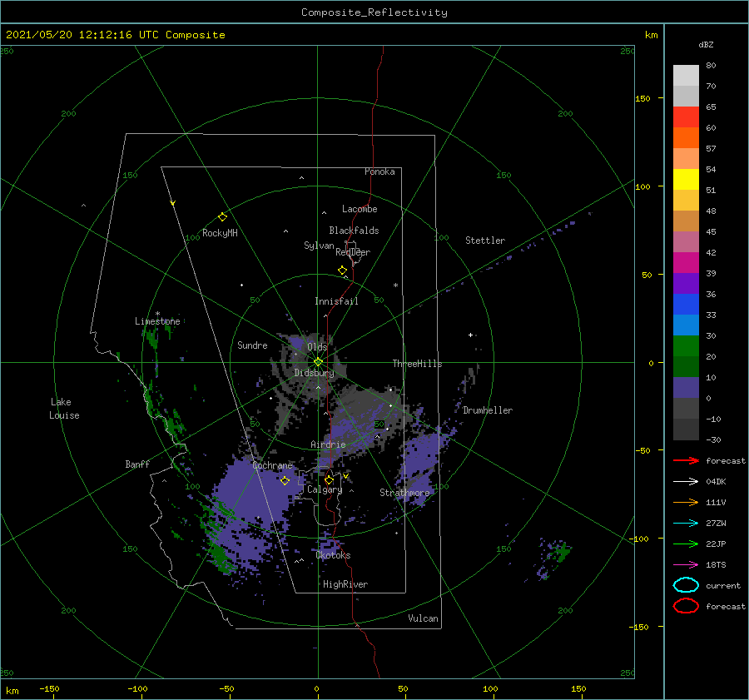Pick the yellow 51–54 dBZ swatch
This screenshot has height=700, width=749.
pos(686,180)
